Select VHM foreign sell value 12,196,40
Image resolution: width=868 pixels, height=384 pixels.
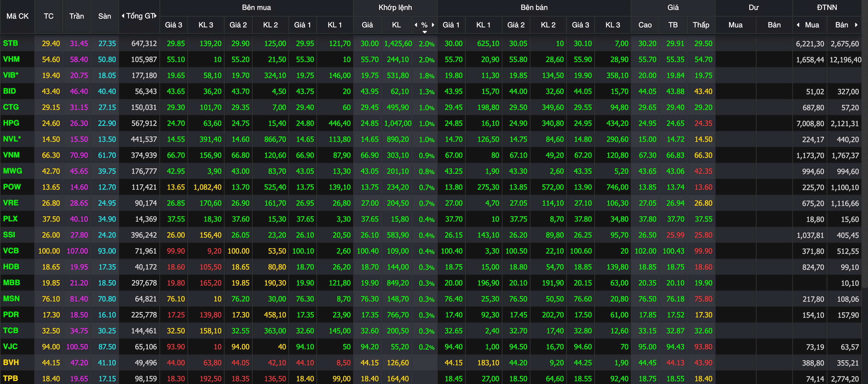coord(845,60)
